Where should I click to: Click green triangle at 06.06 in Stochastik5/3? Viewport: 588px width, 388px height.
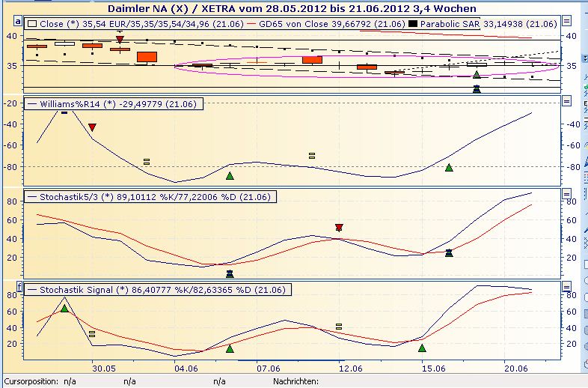point(230,274)
